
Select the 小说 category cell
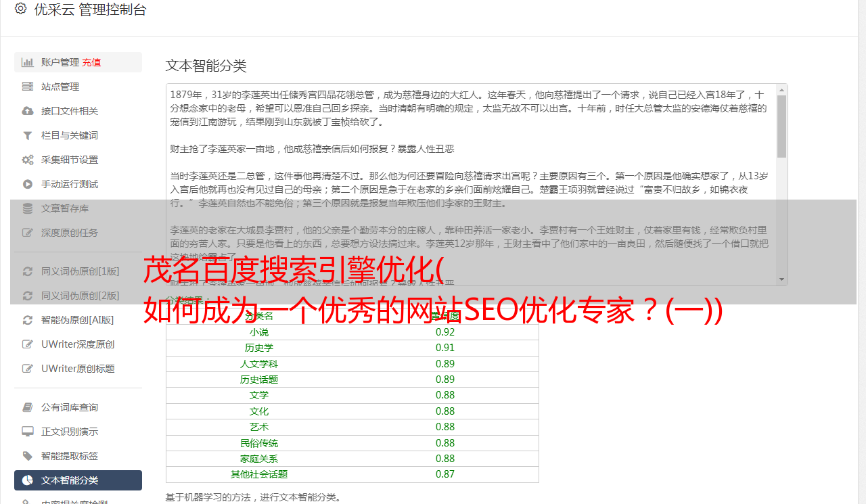(x=259, y=332)
